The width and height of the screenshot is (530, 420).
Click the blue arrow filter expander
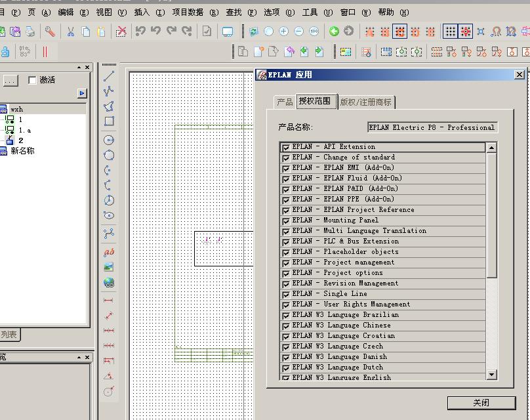click(81, 94)
